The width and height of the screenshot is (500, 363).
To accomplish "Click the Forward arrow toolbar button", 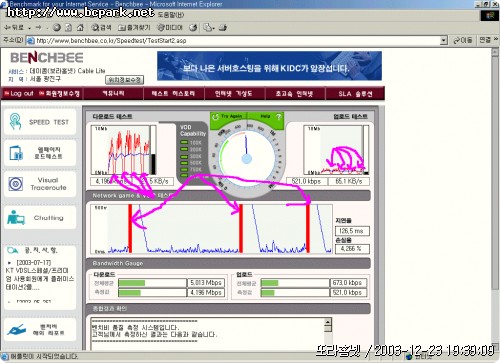I will point(39,28).
